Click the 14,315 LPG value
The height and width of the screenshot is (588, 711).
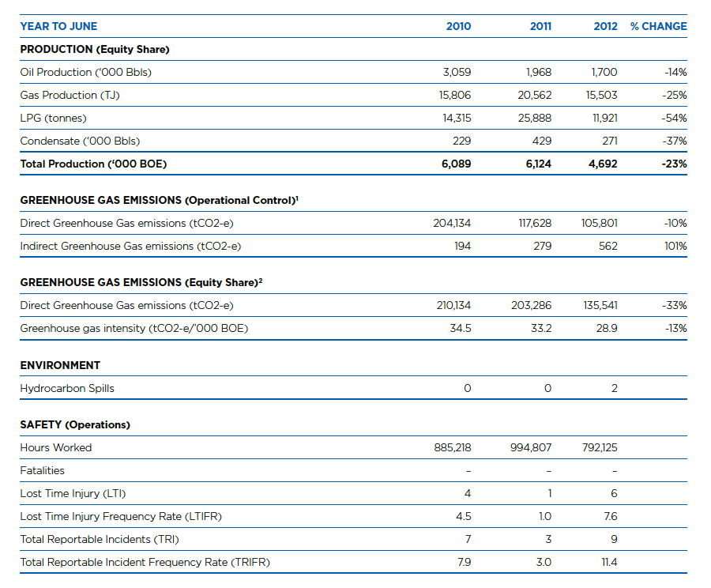pyautogui.click(x=457, y=119)
